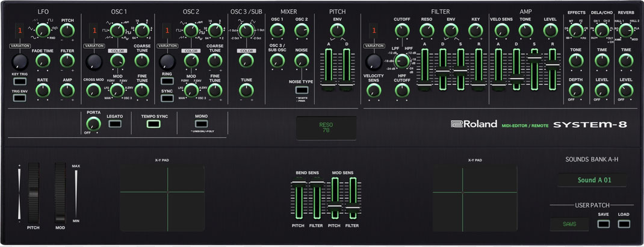Click the filter CUTOFF knob
The width and height of the screenshot is (644, 247).
(401, 30)
